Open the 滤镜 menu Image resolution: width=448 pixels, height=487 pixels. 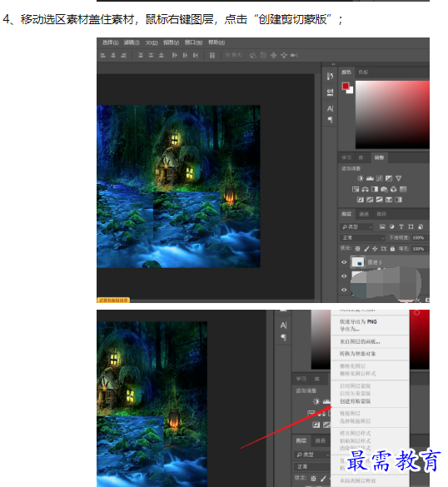click(132, 42)
